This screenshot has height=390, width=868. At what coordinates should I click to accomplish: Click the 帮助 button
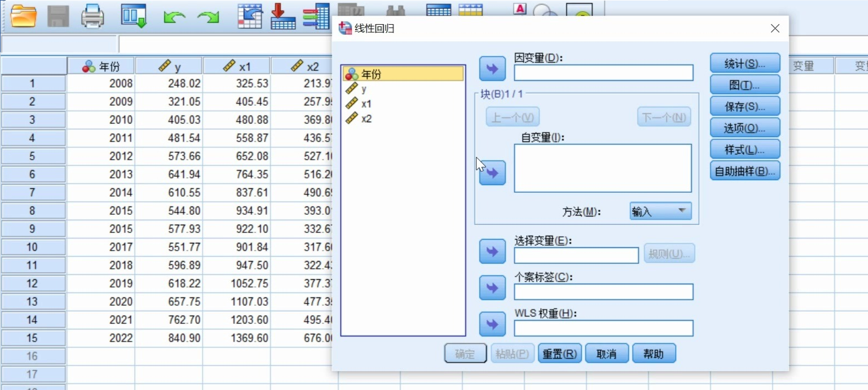(x=654, y=354)
